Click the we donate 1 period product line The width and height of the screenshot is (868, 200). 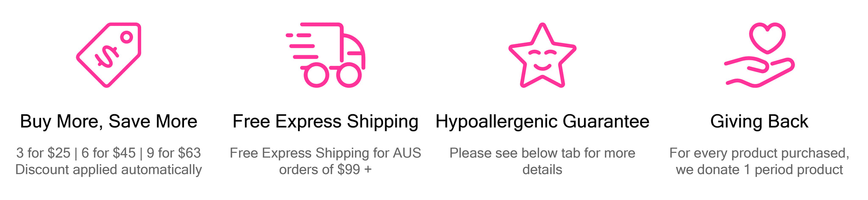(759, 169)
